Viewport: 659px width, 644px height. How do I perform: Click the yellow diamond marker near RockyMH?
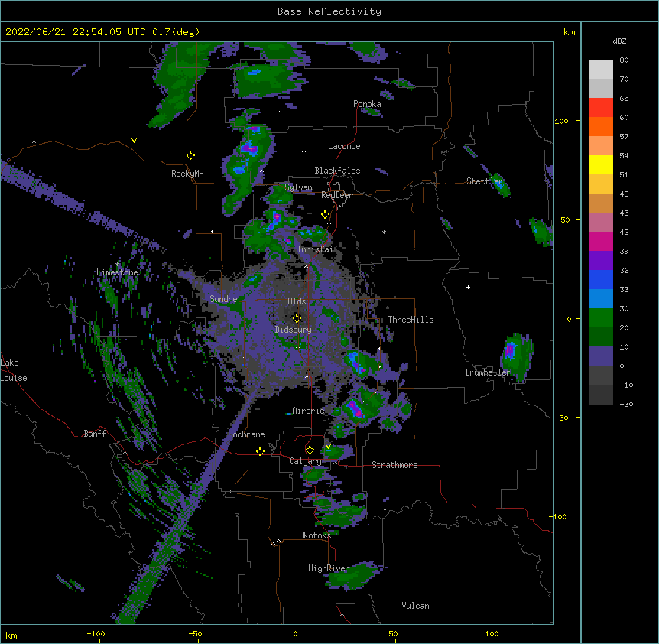(191, 156)
